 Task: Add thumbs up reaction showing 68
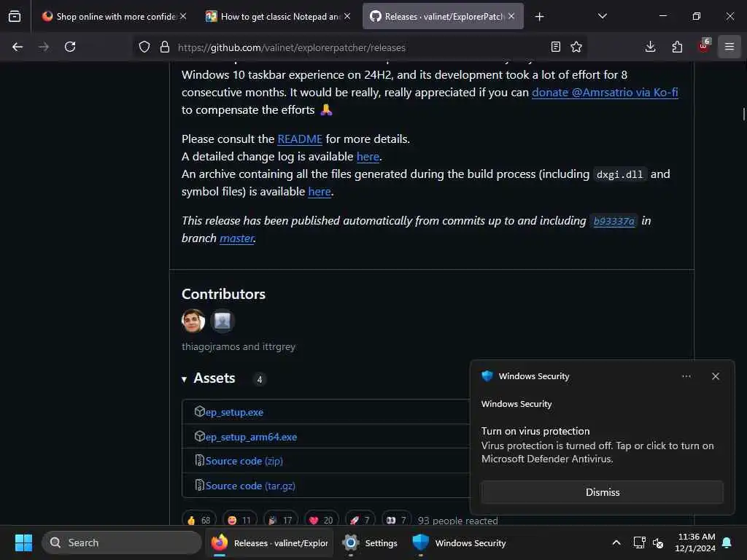coord(199,520)
